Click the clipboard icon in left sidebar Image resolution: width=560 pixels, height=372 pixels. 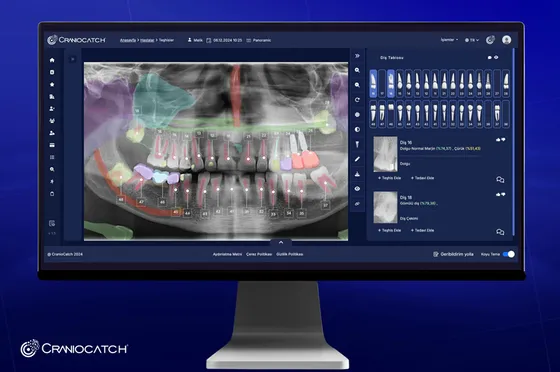pyautogui.click(x=52, y=193)
